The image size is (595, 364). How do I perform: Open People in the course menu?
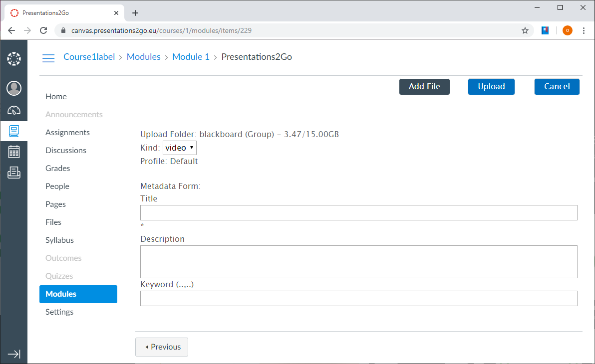(57, 186)
